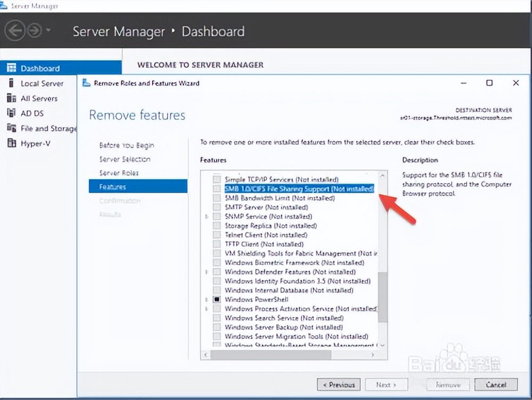Viewport: 532px width, 400px height.
Task: Click the Hyper-V icon in sidebar
Action: [12, 143]
